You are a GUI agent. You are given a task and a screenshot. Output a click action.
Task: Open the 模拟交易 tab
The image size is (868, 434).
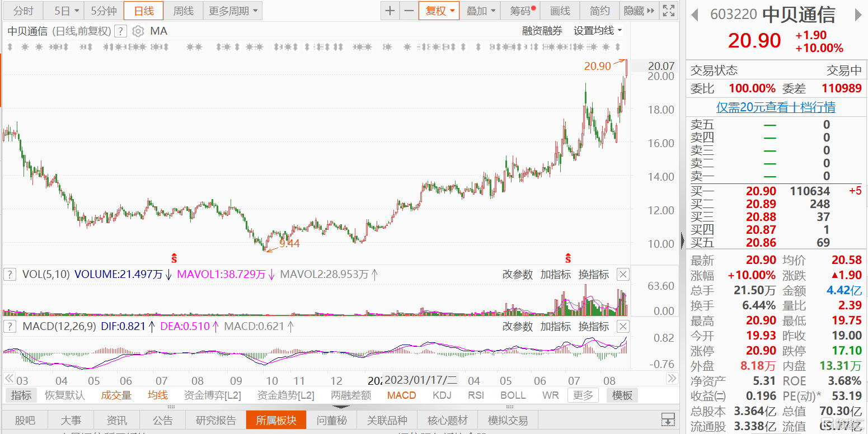(x=508, y=420)
